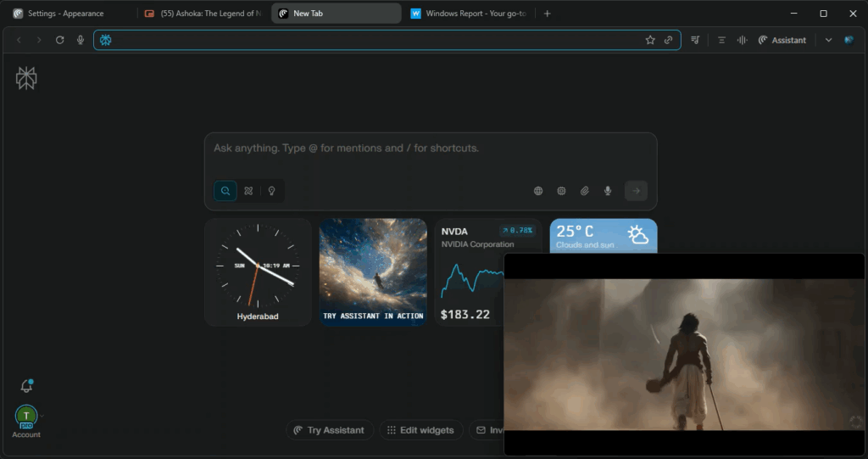The height and width of the screenshot is (459, 868).
Task: Open the Account avatar in the sidebar
Action: coord(26,417)
